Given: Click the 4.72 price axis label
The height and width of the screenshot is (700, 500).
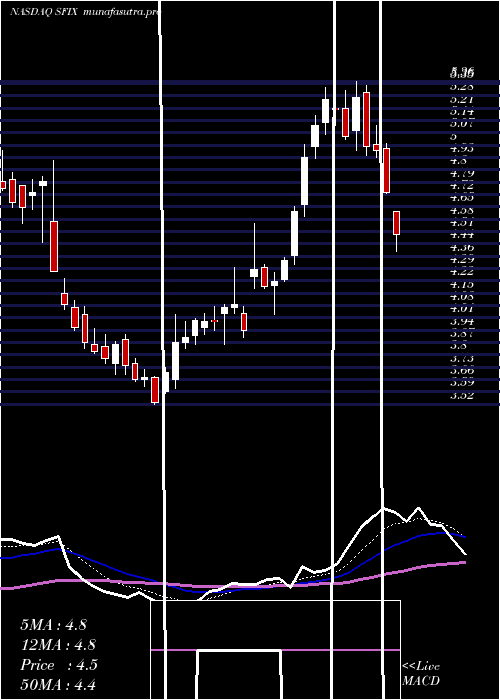Looking at the screenshot, I should (x=462, y=186).
